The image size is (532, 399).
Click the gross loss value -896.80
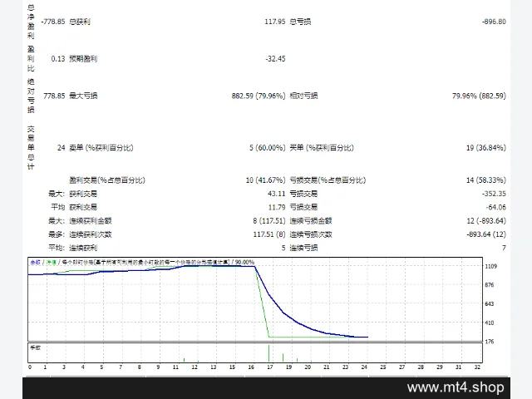[x=494, y=22]
